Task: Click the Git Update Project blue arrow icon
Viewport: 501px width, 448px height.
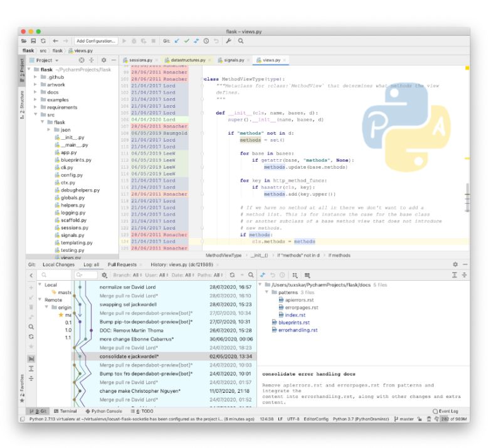Action: click(177, 41)
